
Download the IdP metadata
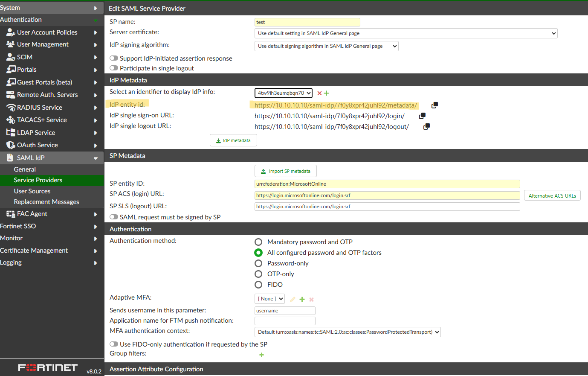pos(233,140)
